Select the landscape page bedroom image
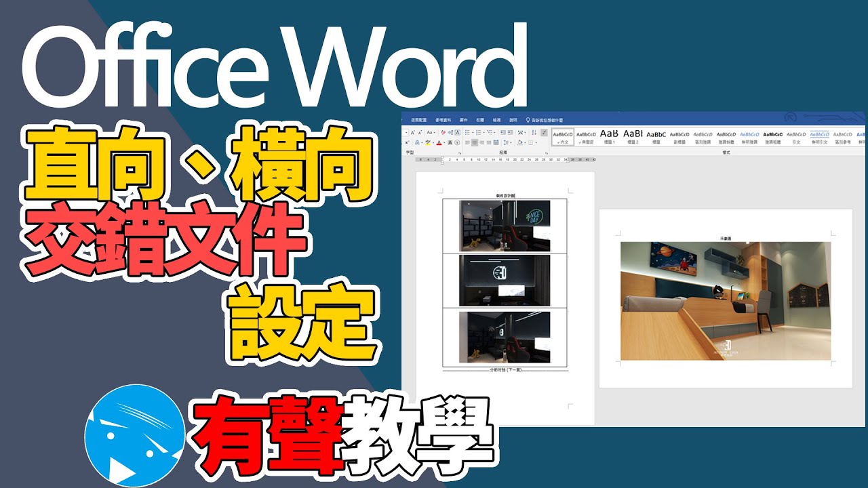Screen dimensions: 868x488 click(x=726, y=301)
